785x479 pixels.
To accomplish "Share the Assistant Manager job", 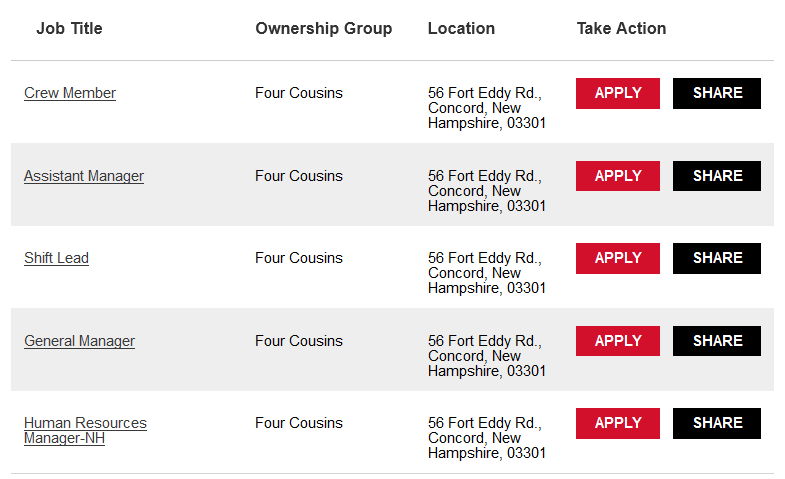I will (x=717, y=176).
